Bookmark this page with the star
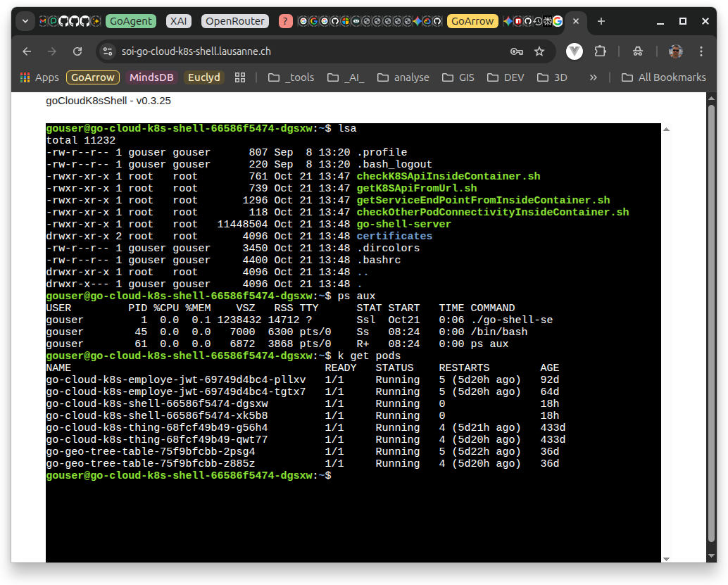 pyautogui.click(x=539, y=51)
